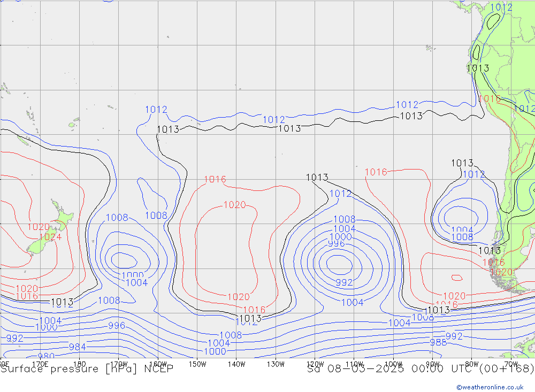Viewport: 535px width, 392px height.
Task: Click the 1016 label near 100W
Action: pos(376,172)
